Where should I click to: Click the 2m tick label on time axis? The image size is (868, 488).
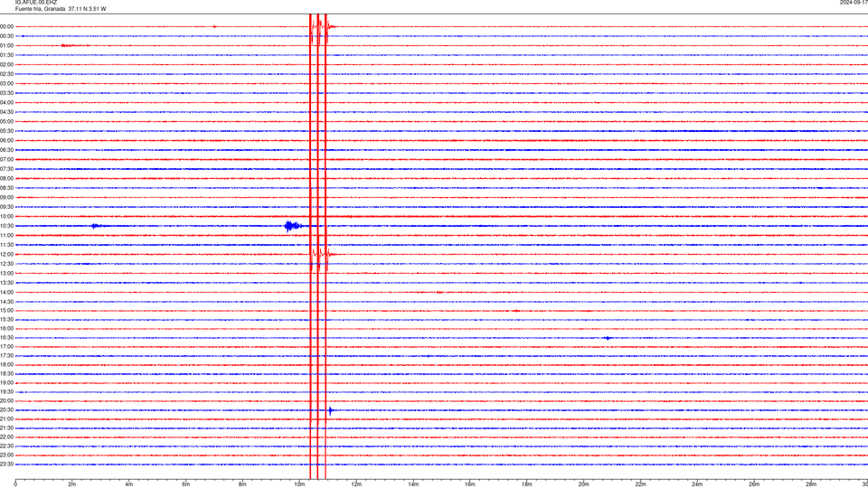click(x=72, y=484)
